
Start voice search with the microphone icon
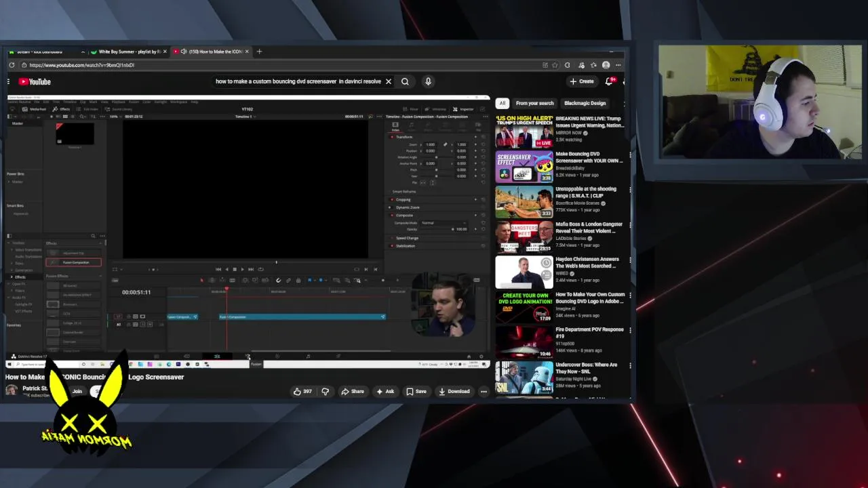click(428, 81)
